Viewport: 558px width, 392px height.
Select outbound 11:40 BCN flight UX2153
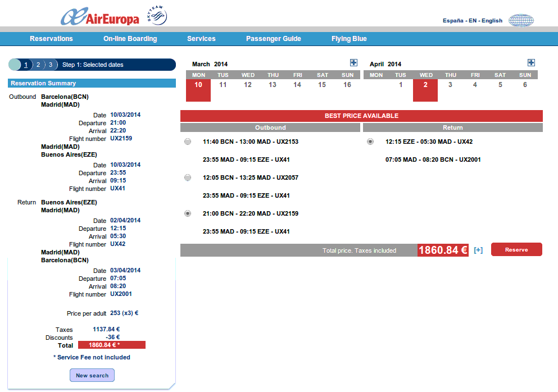tap(188, 142)
